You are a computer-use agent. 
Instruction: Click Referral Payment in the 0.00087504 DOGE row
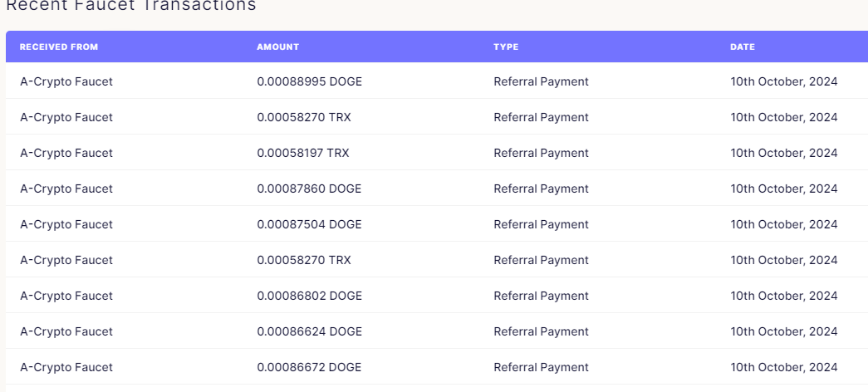541,224
